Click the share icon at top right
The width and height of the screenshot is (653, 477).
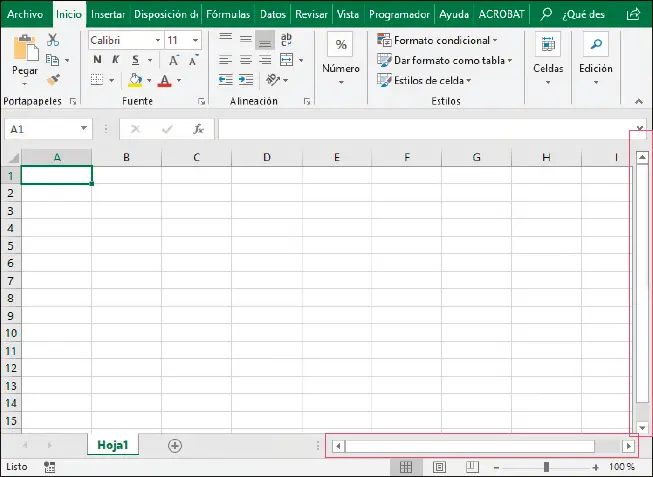633,14
